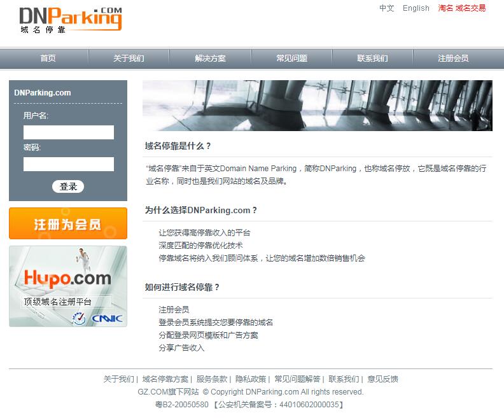Click the building header banner image

coord(318,106)
